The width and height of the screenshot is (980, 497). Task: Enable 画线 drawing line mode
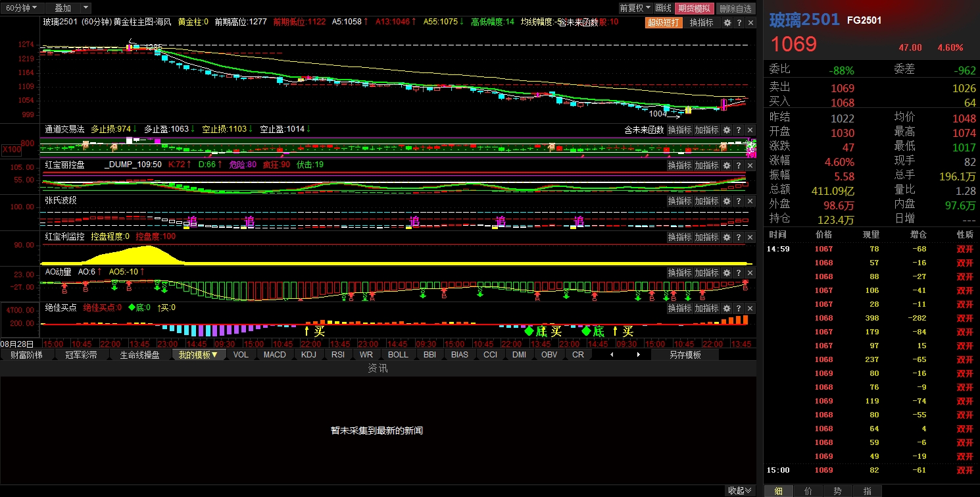point(664,9)
